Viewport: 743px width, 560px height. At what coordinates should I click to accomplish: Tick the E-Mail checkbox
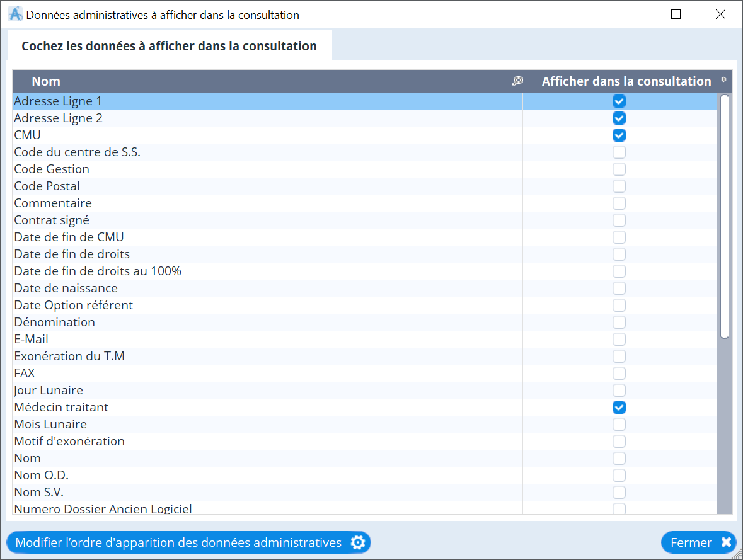point(619,339)
